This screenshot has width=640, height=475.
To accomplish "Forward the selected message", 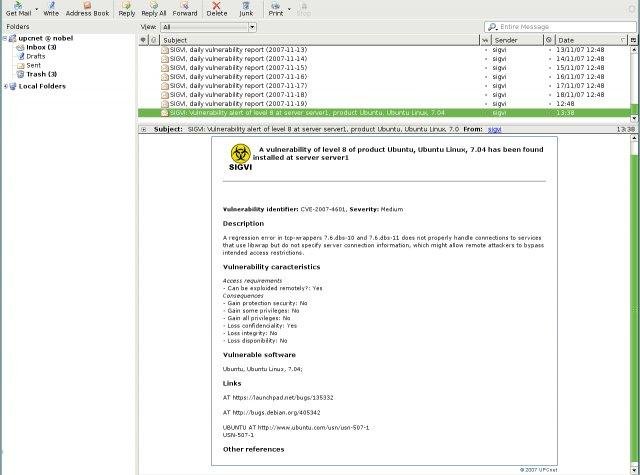I will pos(184,9).
